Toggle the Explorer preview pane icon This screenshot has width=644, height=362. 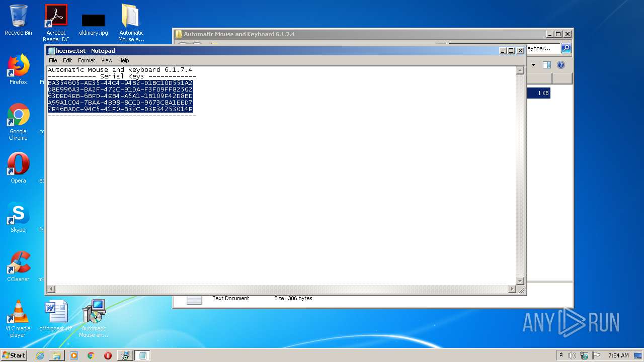click(x=547, y=65)
